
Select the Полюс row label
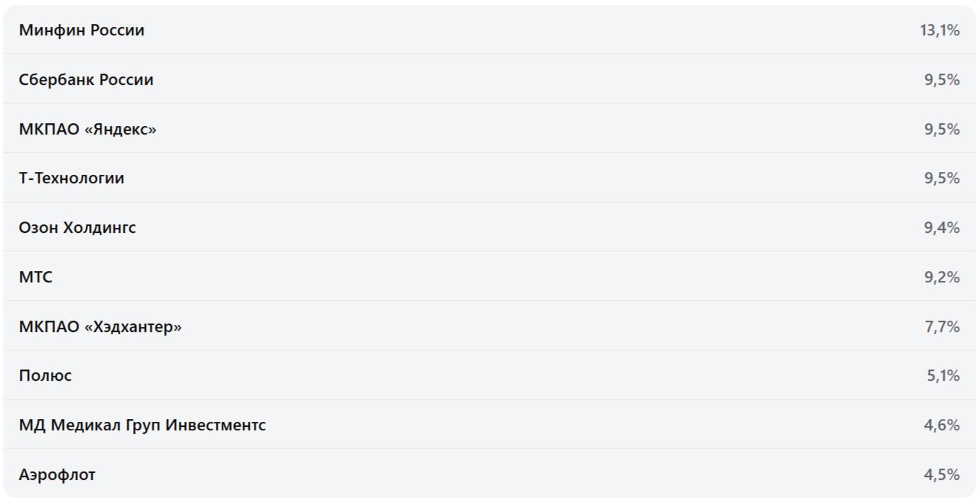45,375
